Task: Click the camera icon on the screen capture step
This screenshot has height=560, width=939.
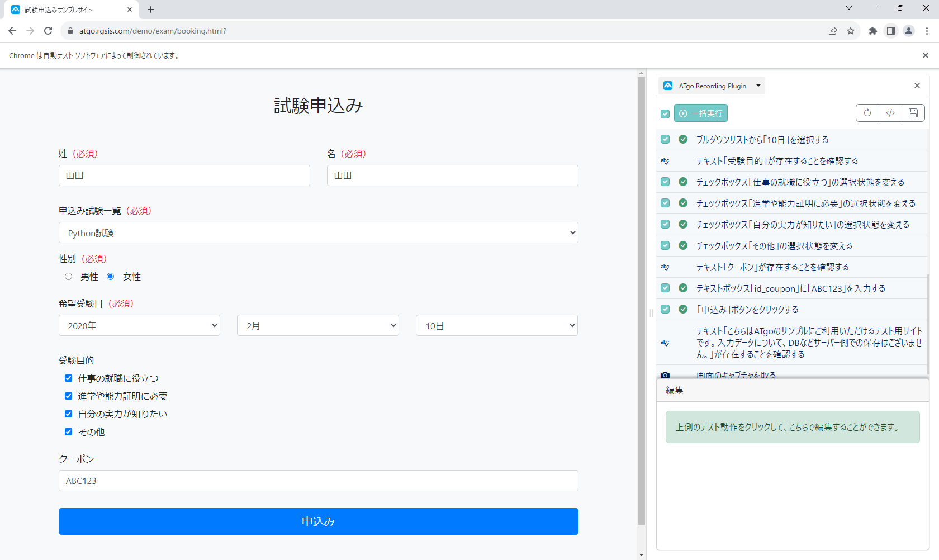Action: point(665,375)
